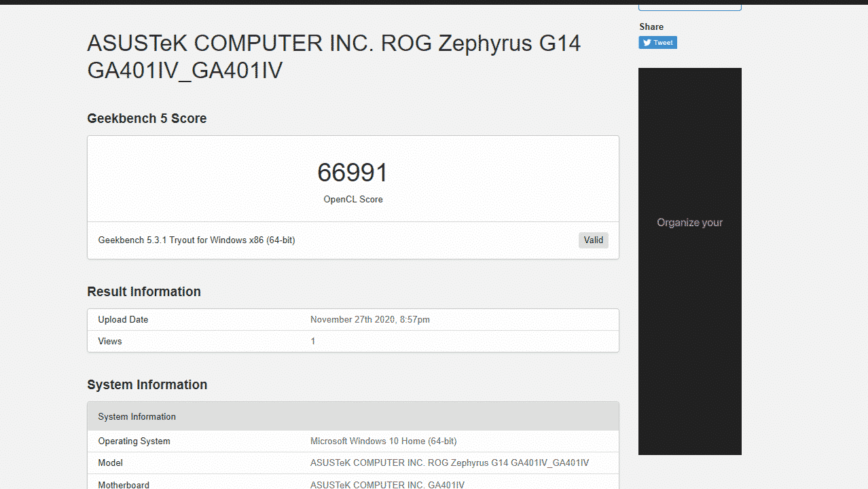Click the 'Share' sidebar heading
868x489 pixels.
pyautogui.click(x=651, y=26)
